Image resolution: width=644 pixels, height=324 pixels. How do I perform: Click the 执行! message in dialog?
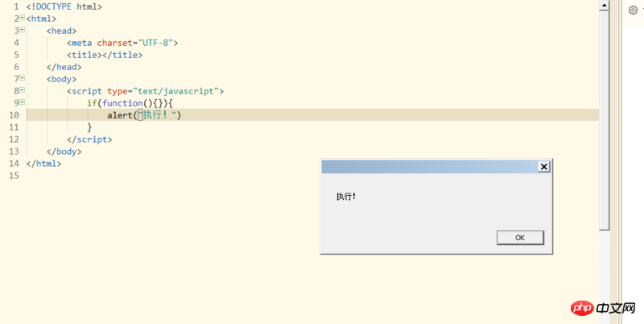[x=346, y=197]
